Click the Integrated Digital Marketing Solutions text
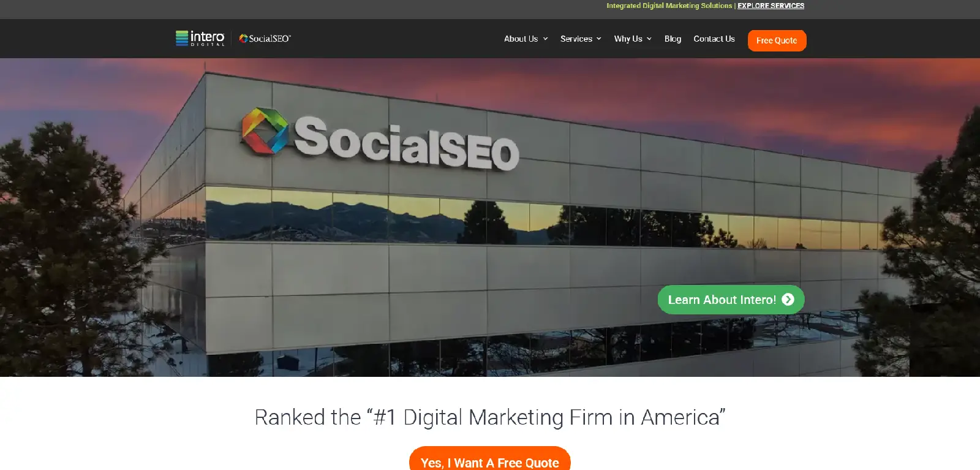This screenshot has width=980, height=470. point(669,6)
